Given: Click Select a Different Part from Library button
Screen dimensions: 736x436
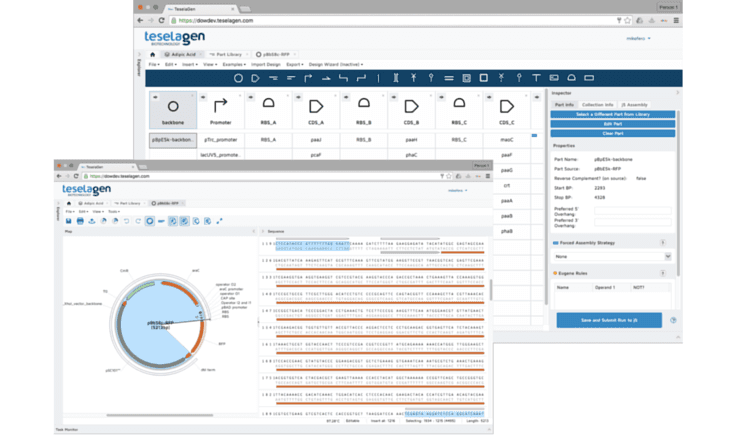Looking at the screenshot, I should [613, 115].
